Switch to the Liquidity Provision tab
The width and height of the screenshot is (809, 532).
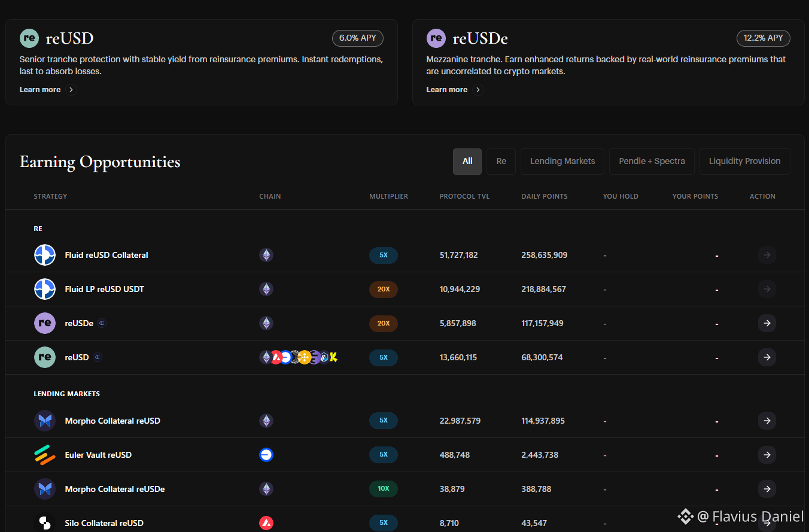coord(745,162)
